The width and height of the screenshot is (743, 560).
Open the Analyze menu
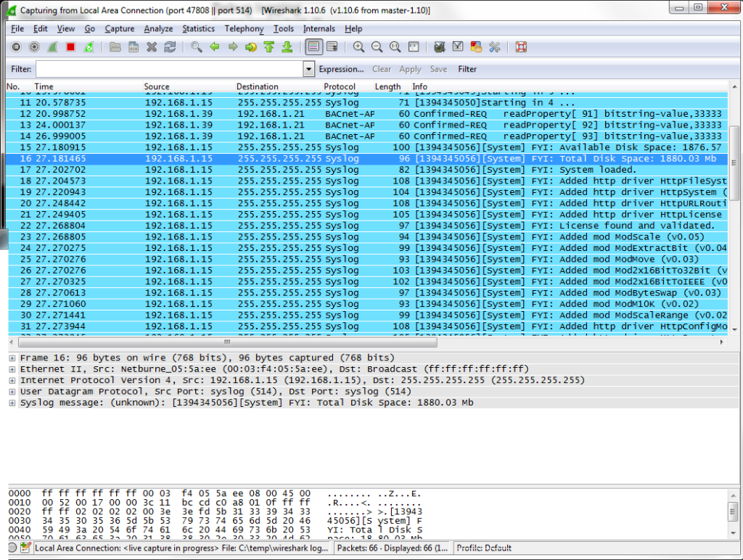tap(158, 28)
